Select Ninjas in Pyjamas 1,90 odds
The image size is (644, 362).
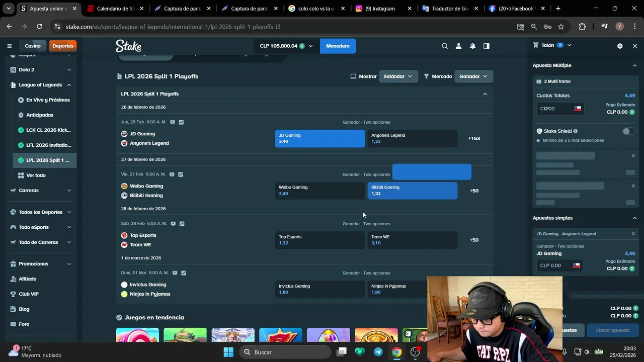(397, 289)
